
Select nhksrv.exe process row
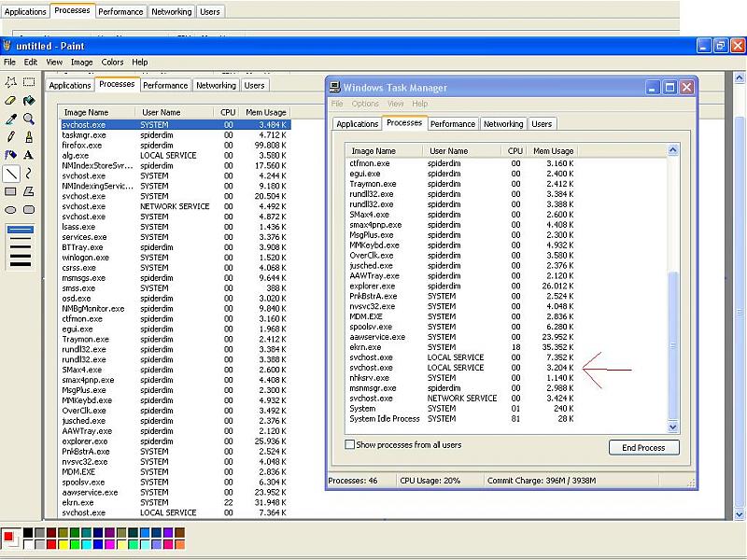coord(461,378)
